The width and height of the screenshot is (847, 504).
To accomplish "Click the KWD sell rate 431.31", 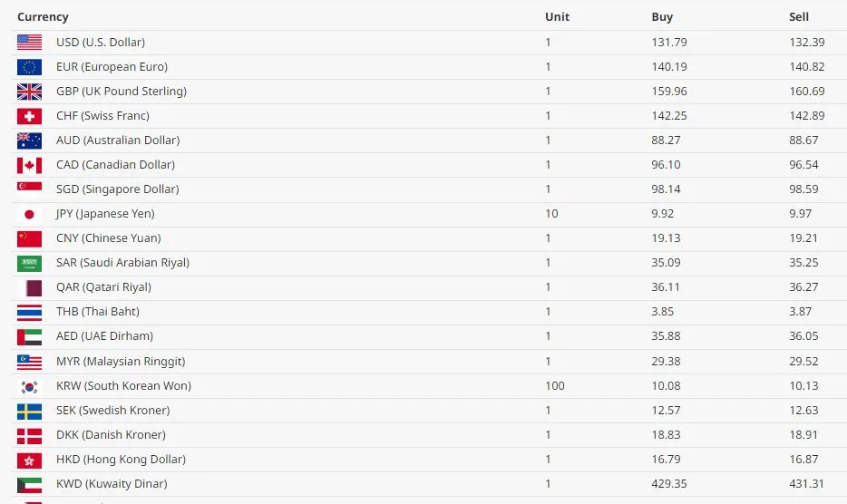I will point(806,483).
